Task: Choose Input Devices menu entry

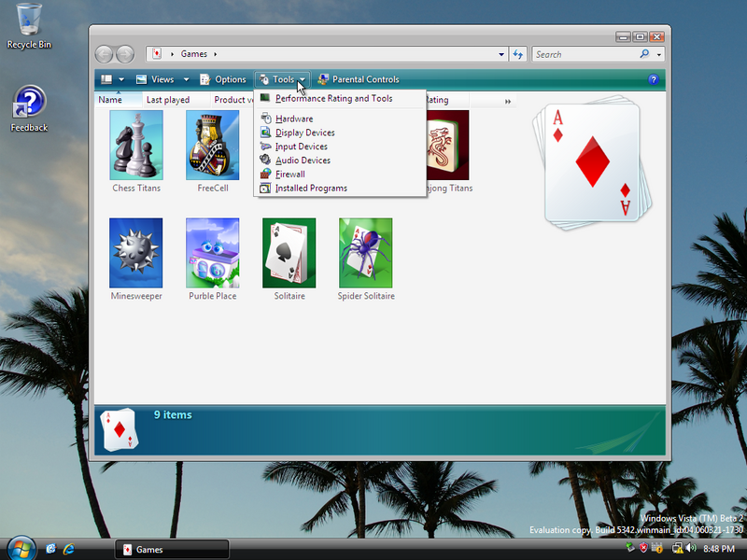Action: pyautogui.click(x=340, y=147)
